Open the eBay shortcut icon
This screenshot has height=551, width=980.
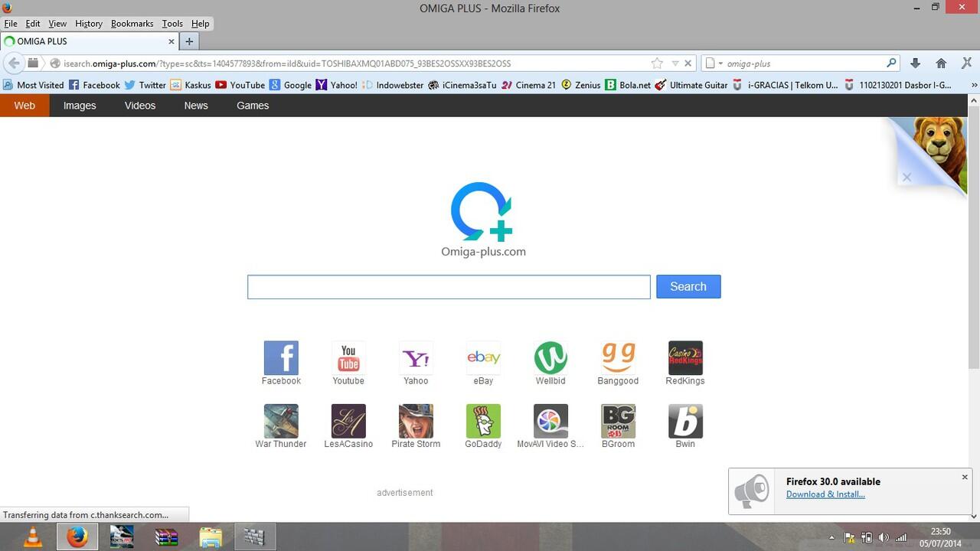482,357
